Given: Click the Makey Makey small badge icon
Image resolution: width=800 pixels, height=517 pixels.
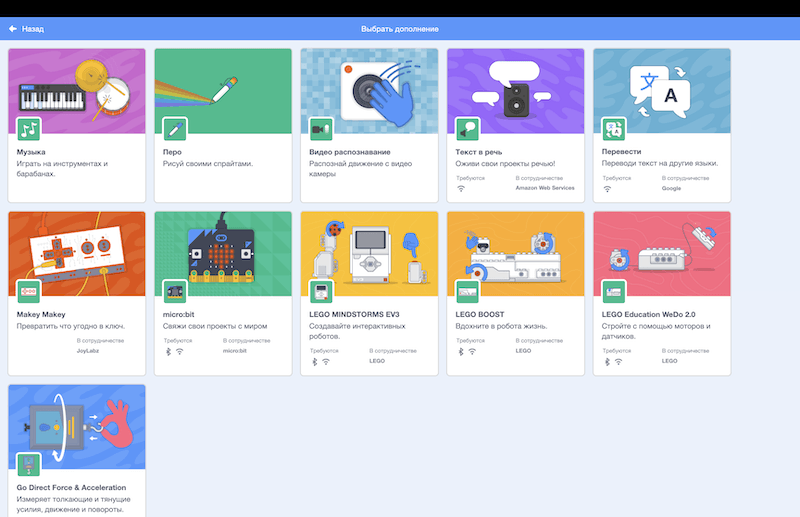Looking at the screenshot, I should (29, 292).
